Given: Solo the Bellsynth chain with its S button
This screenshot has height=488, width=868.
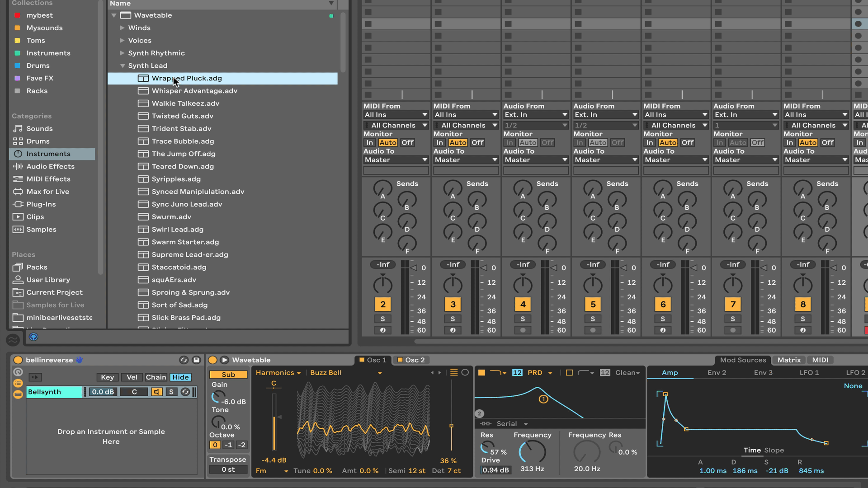Looking at the screenshot, I should 171,392.
